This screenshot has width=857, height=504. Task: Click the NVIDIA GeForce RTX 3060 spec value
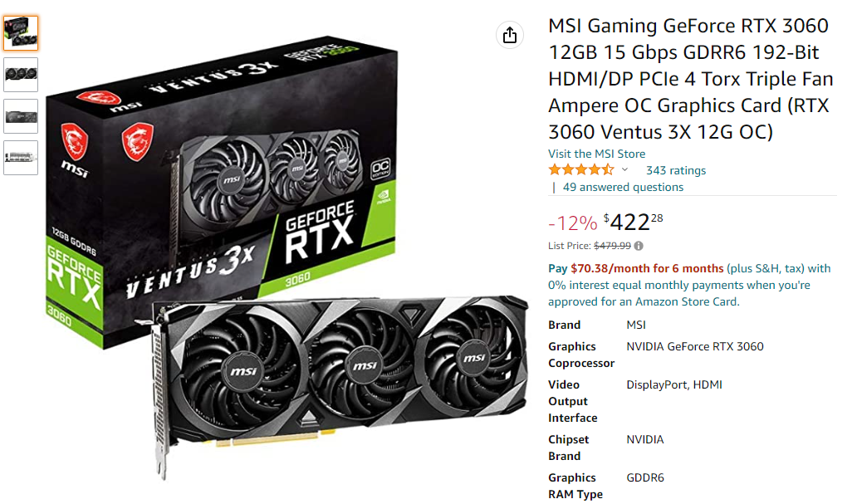tap(695, 346)
